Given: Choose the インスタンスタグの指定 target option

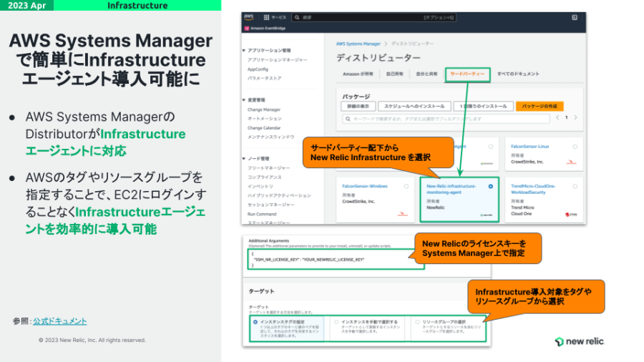Looking at the screenshot, I should [x=255, y=322].
